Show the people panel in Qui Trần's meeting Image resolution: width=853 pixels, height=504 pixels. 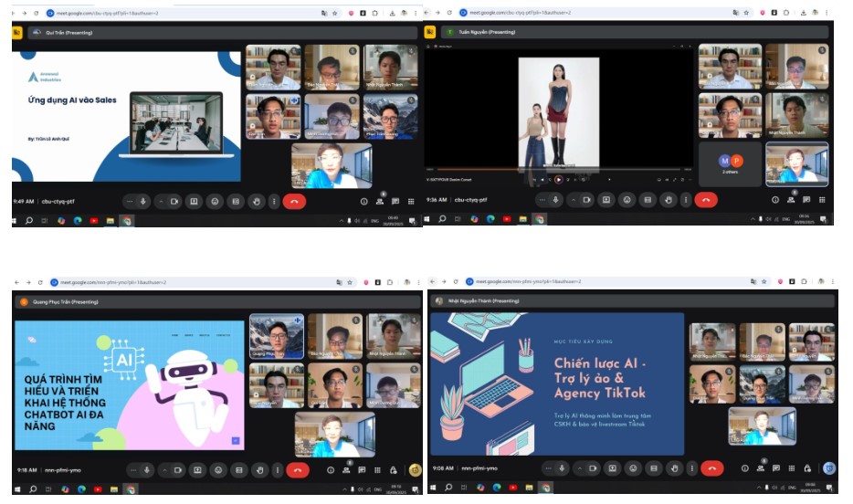point(379,201)
